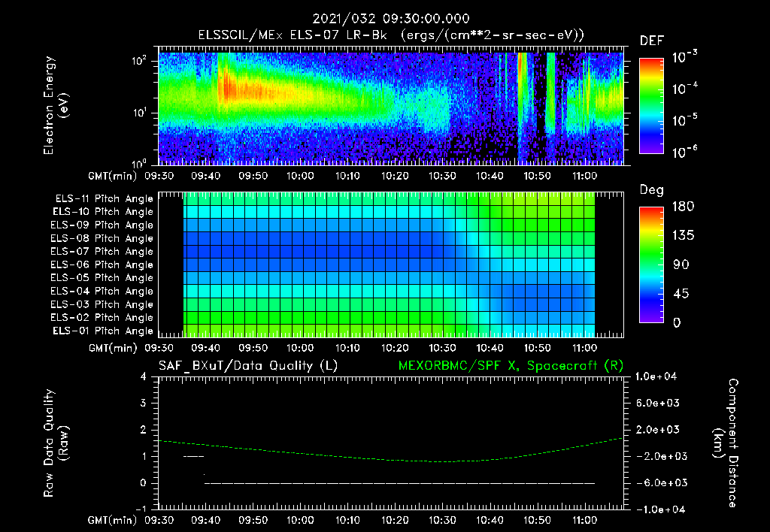Click the timestamp title 2021/032 09:30:00.000
Image resolution: width=770 pixels, height=532 pixels.
(391, 19)
